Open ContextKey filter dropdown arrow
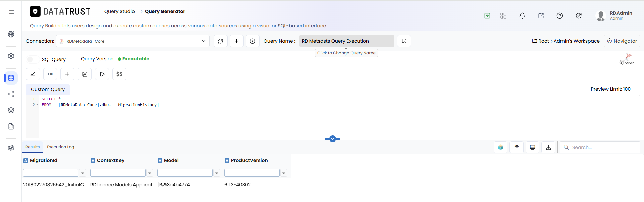Viewport: 644px width, 202px height. (150, 173)
